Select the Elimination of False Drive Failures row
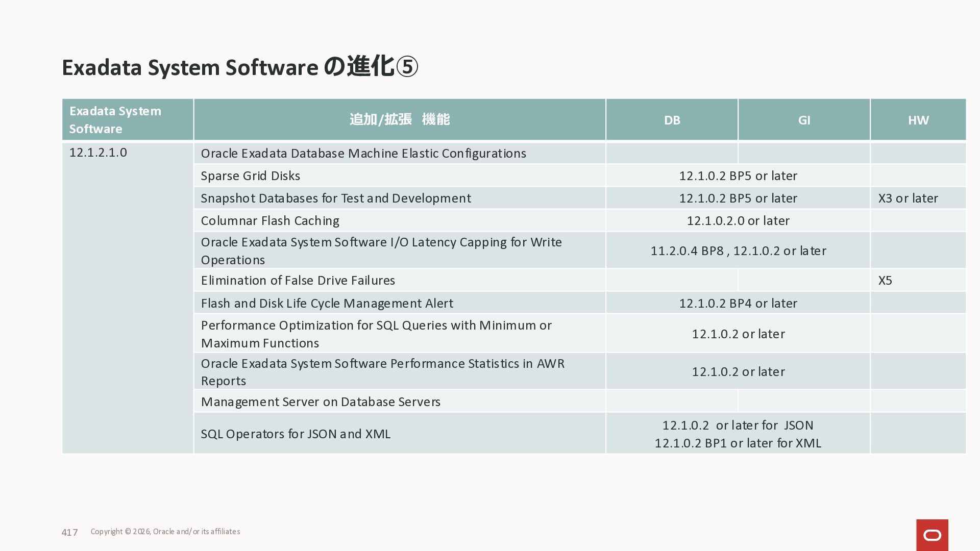980x551 pixels. click(298, 281)
